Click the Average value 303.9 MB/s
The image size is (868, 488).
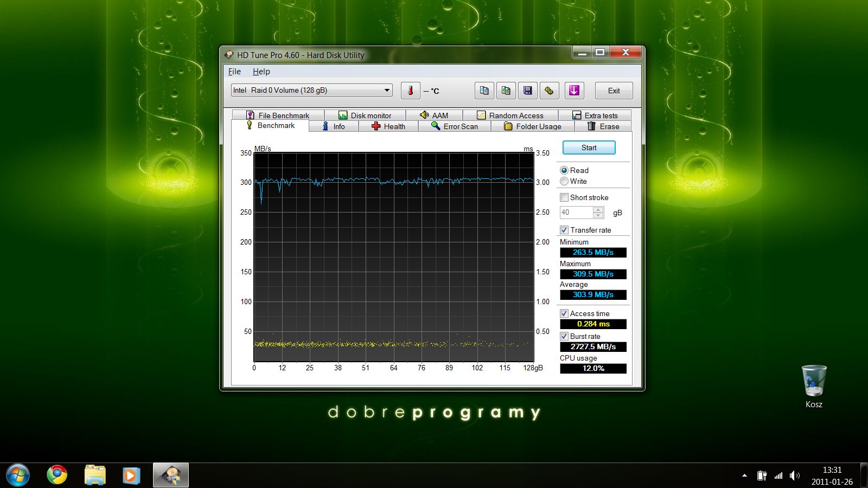[x=593, y=295]
